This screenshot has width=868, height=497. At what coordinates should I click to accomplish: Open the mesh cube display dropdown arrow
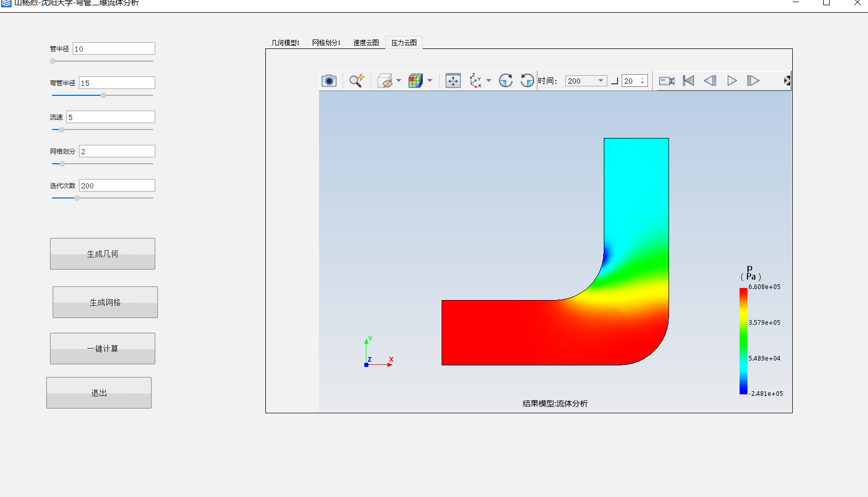[430, 81]
